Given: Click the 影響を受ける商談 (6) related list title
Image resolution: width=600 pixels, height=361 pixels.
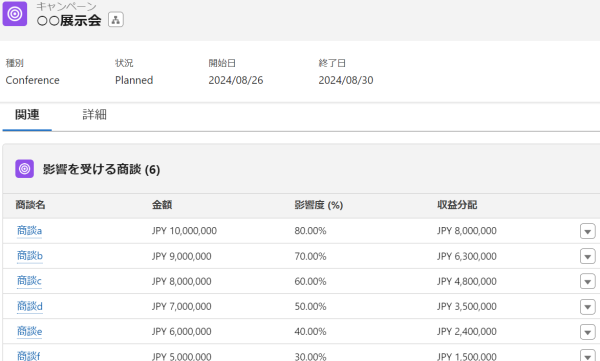Looking at the screenshot, I should pyautogui.click(x=101, y=169).
